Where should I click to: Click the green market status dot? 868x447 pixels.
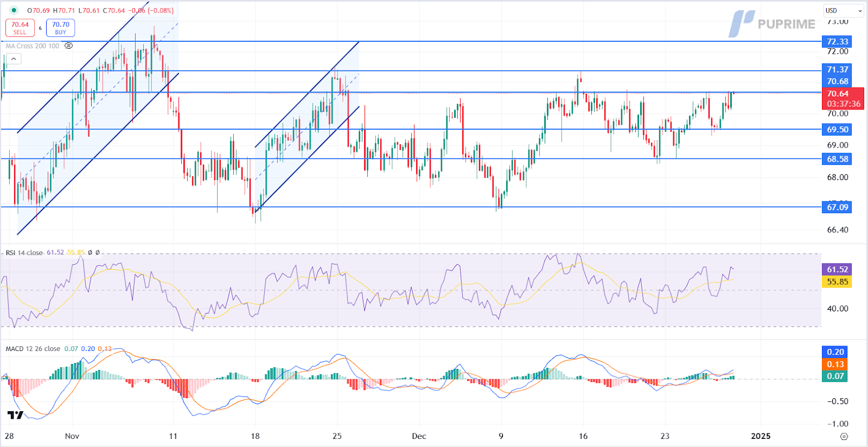[14, 10]
